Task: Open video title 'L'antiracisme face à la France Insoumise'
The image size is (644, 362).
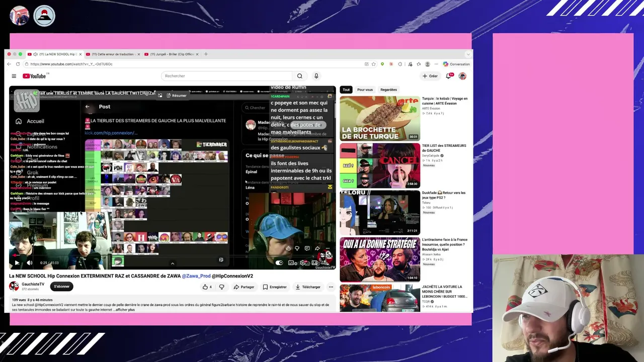Action: 445,244
